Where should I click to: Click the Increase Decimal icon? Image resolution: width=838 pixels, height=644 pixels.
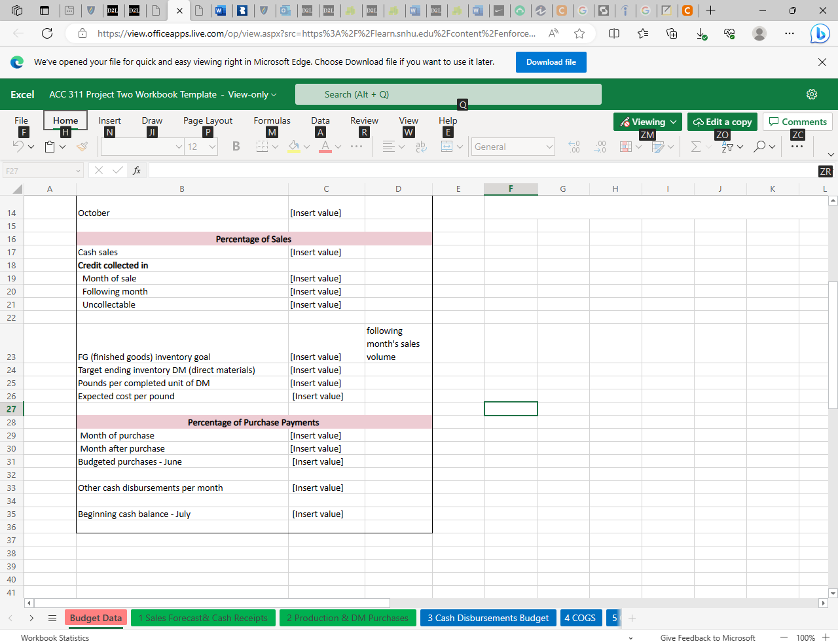[x=600, y=147]
